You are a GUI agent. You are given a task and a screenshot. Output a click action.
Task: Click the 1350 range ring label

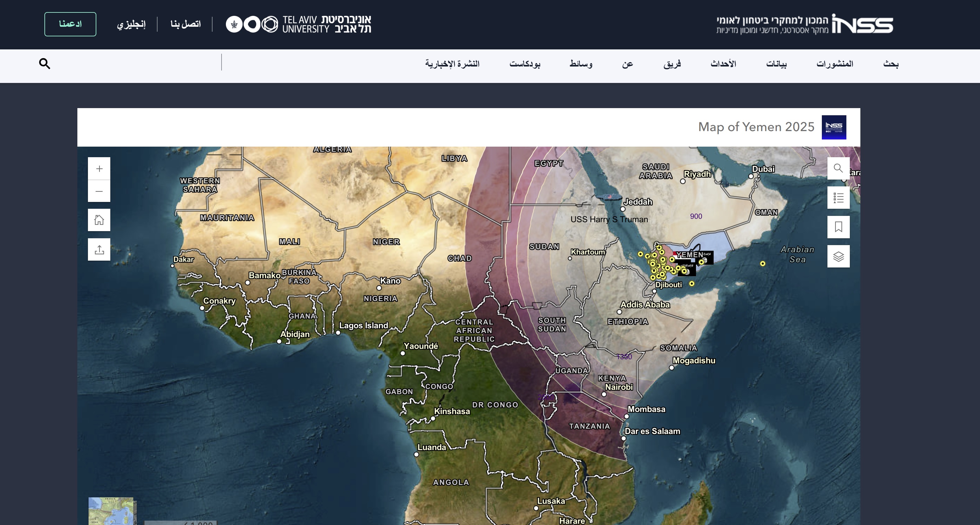(x=624, y=357)
